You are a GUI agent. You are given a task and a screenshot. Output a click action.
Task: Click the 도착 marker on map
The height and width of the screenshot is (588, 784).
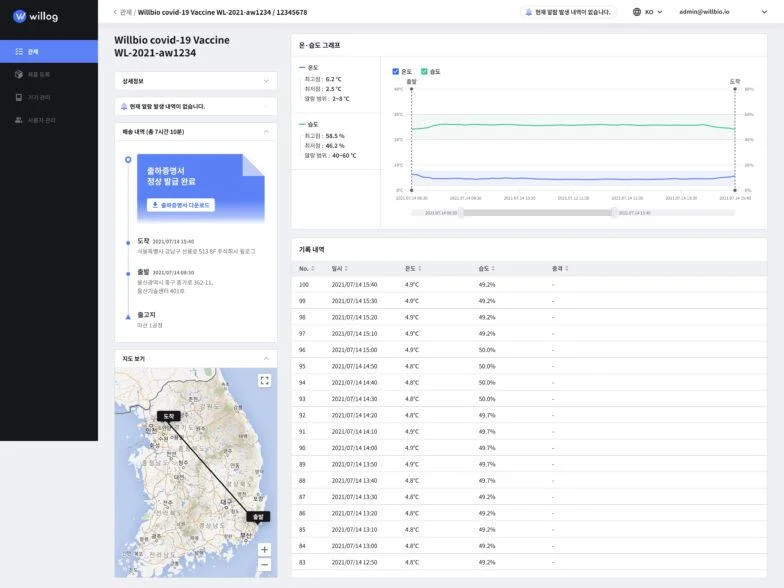click(168, 416)
